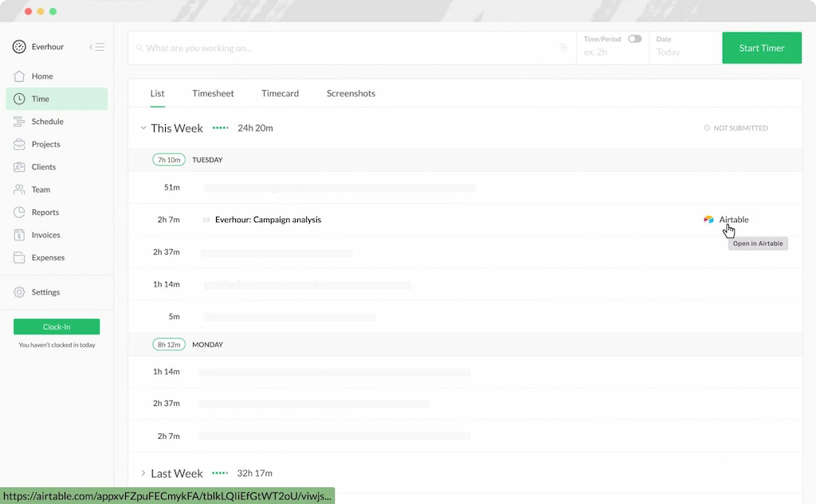Open Projects page from sidebar

(57, 144)
